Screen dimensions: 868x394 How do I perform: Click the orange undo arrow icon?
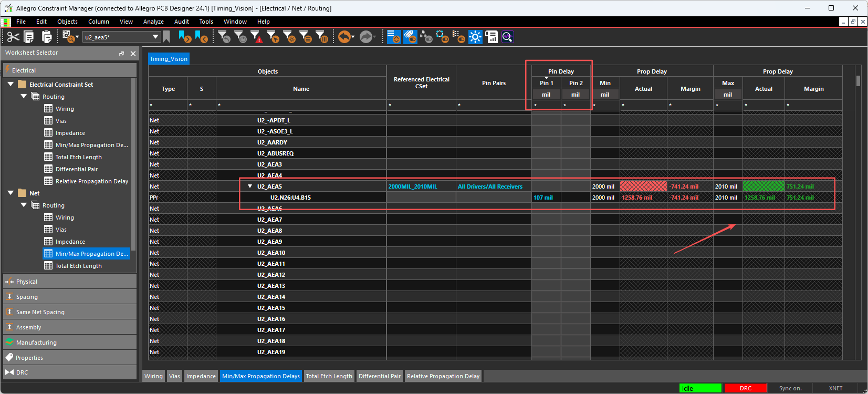coord(344,37)
